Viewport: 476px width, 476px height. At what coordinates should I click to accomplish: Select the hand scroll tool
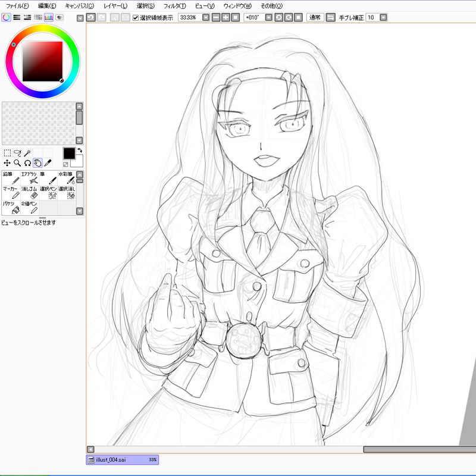pyautogui.click(x=37, y=163)
